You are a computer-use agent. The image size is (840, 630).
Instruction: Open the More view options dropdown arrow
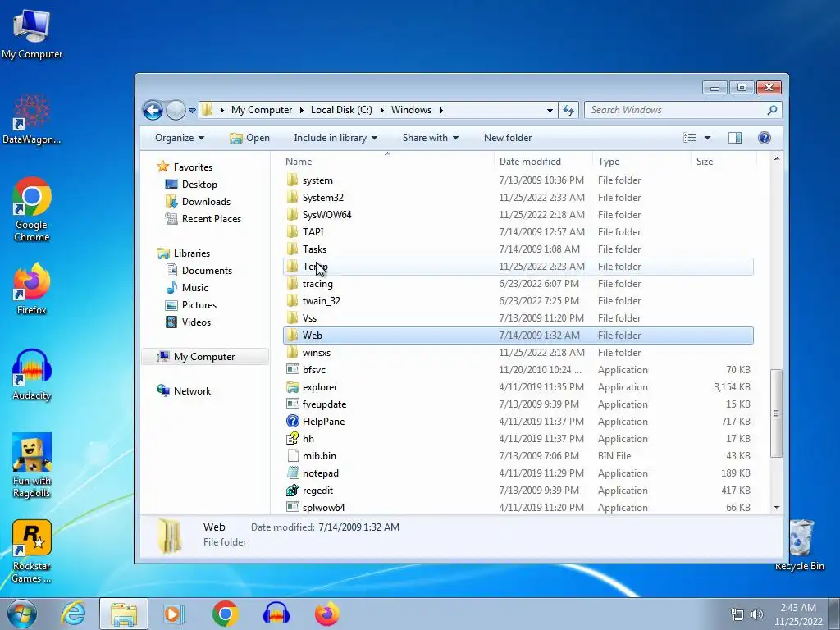coord(707,138)
